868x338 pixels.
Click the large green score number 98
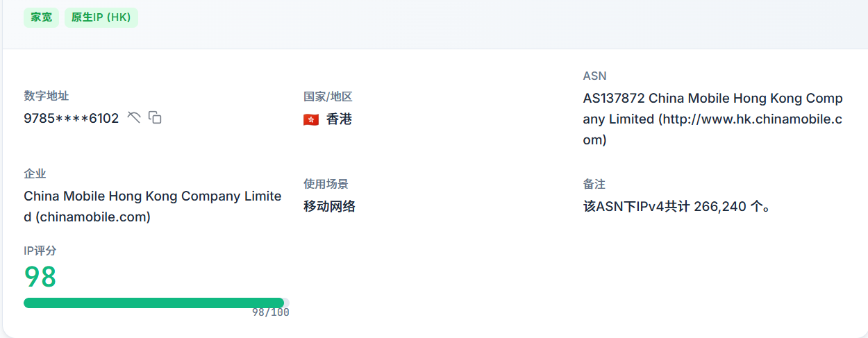[40, 277]
